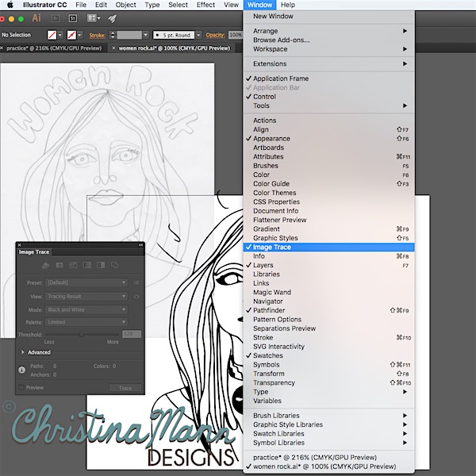Click the Fill color swatch in control bar
The width and height of the screenshot is (476, 476).
pyautogui.click(x=52, y=35)
